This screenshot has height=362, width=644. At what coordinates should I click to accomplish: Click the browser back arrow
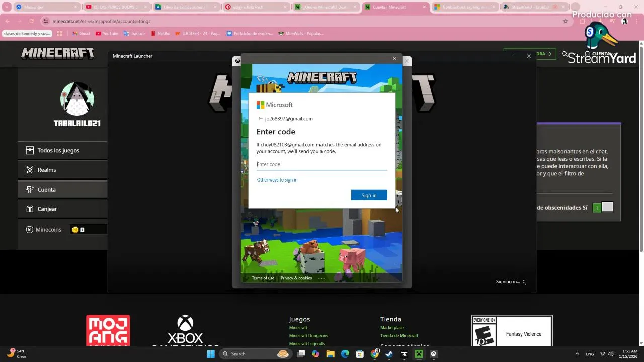point(7,21)
